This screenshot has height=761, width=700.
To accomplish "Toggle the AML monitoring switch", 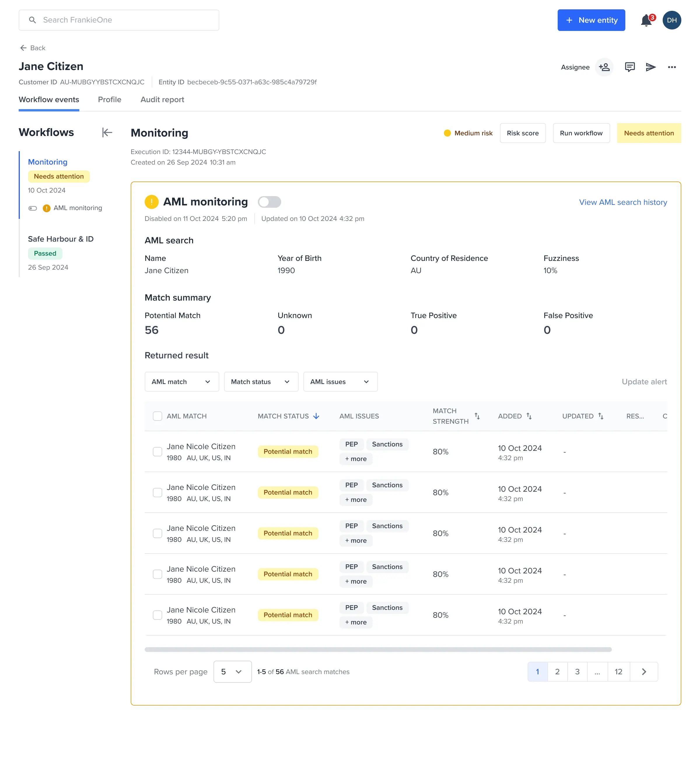I will click(x=269, y=202).
